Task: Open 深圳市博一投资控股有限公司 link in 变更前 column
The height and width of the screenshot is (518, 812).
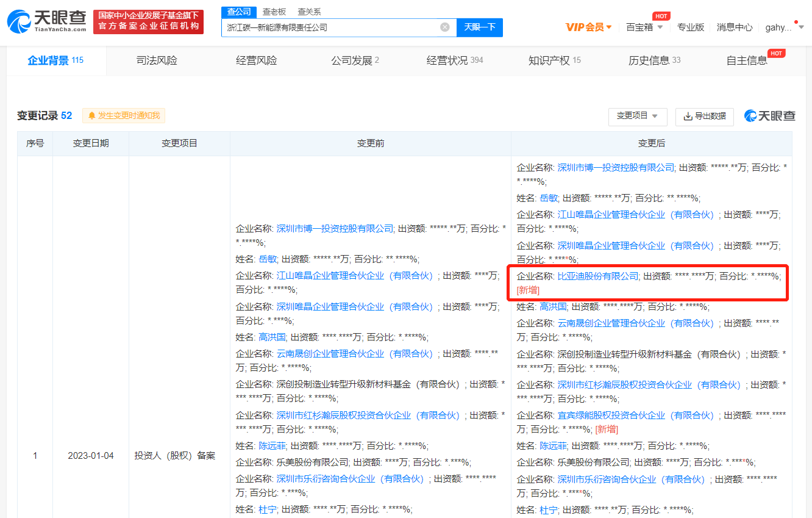Action: (x=335, y=228)
